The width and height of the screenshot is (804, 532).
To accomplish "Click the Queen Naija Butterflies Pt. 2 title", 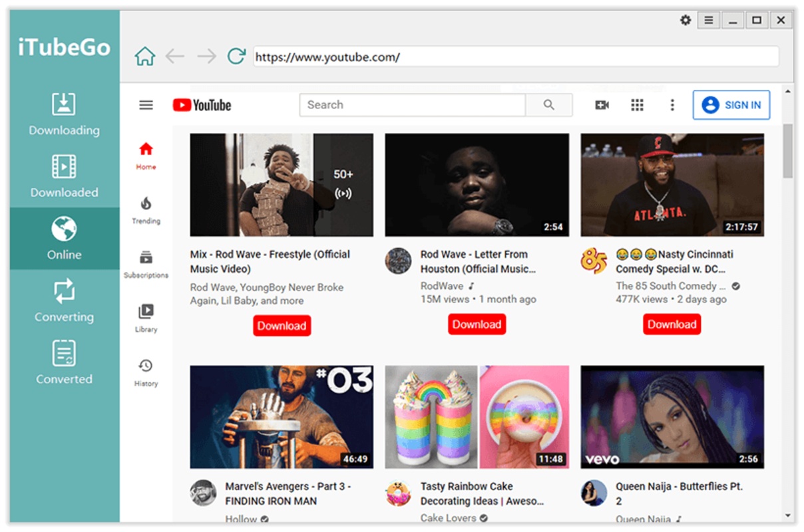I will click(x=679, y=493).
